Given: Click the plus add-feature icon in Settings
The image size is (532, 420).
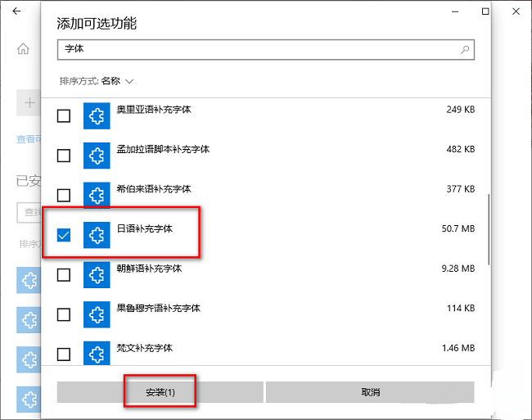Looking at the screenshot, I should (x=29, y=103).
